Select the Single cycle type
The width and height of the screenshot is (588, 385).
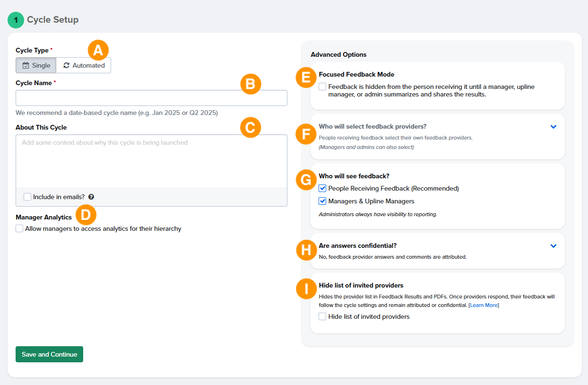pos(36,65)
